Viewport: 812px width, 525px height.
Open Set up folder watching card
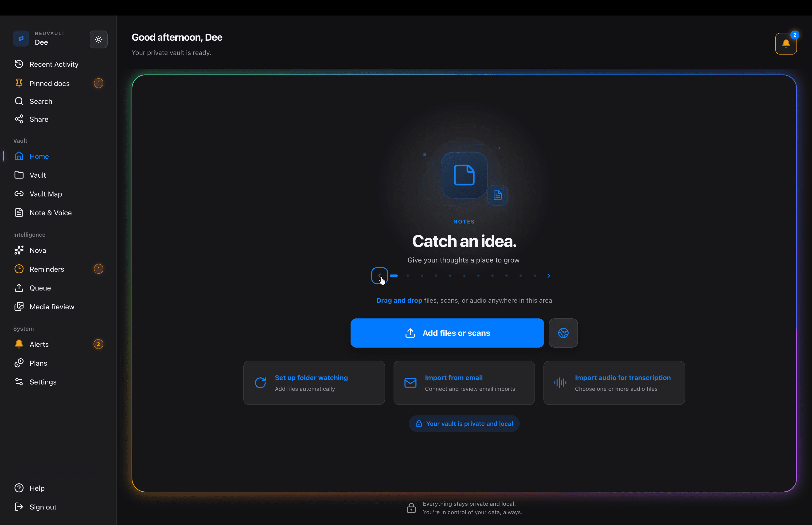[x=314, y=383]
